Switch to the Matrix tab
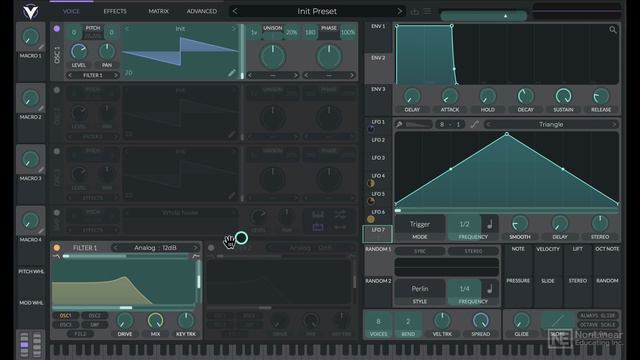This screenshot has width=640, height=360. coord(158,11)
